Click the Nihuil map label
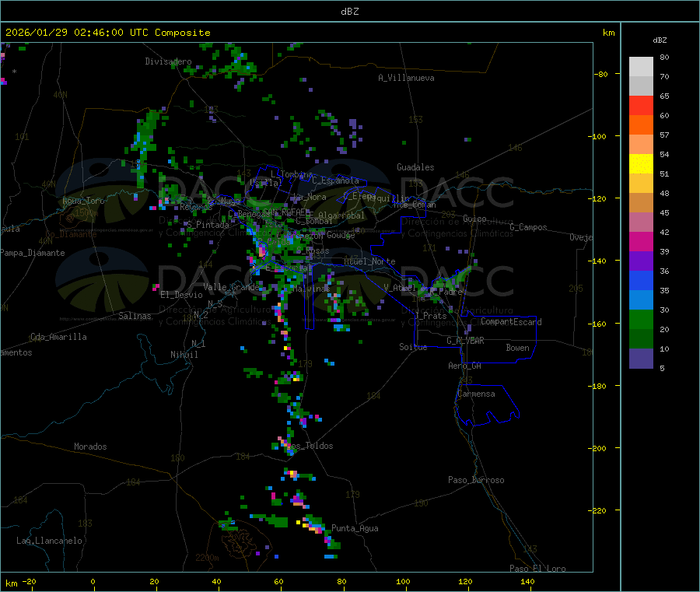700x592 pixels. [184, 355]
